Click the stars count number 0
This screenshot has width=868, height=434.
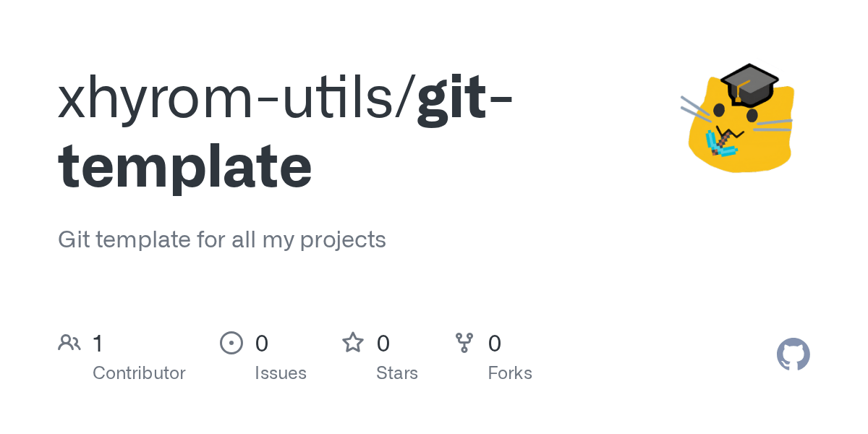pos(383,343)
